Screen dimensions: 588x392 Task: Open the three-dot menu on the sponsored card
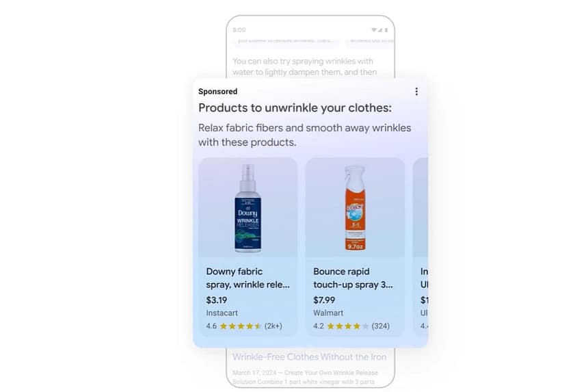tap(416, 92)
